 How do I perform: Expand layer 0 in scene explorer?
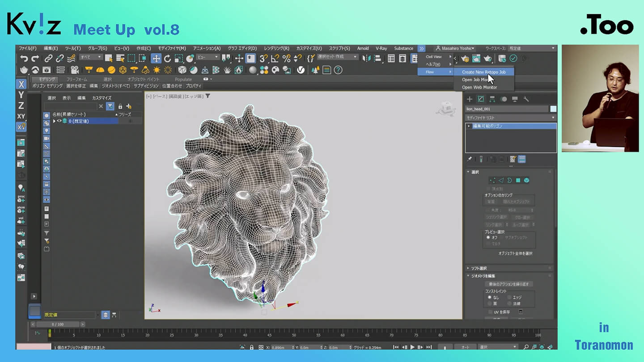coord(54,121)
